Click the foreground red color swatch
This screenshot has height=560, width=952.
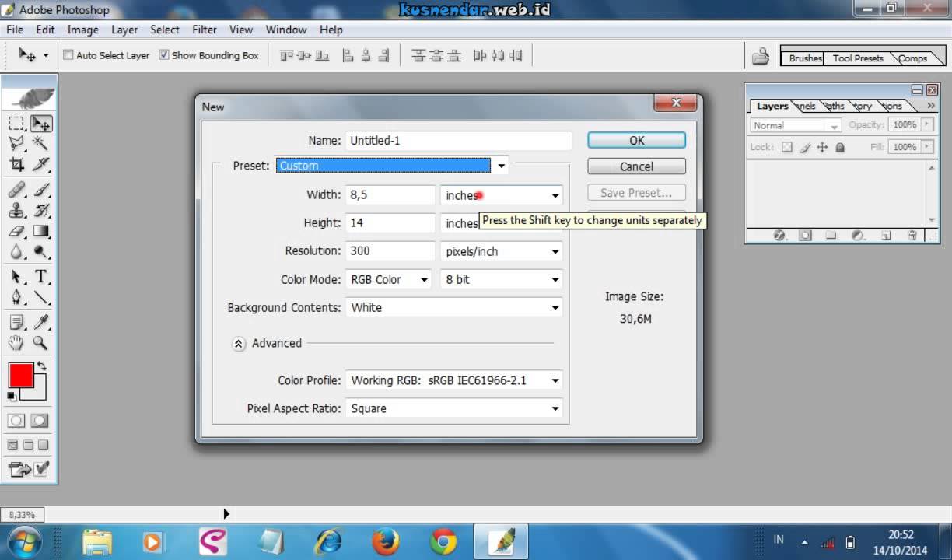pyautogui.click(x=21, y=375)
